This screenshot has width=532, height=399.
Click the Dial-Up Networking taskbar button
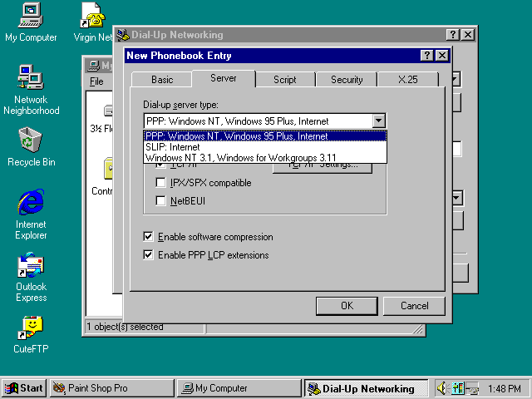coord(366,388)
